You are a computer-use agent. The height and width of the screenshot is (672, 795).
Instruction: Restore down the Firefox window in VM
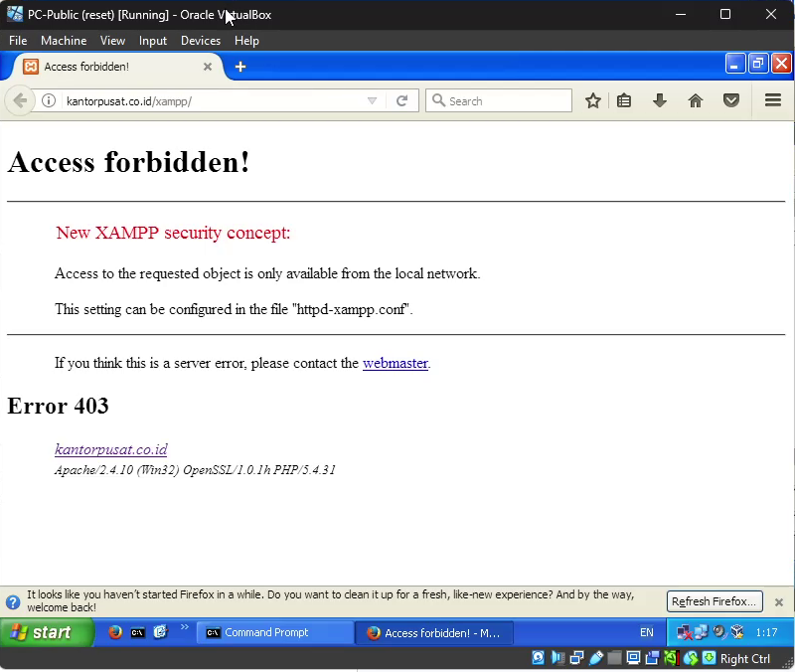[758, 64]
